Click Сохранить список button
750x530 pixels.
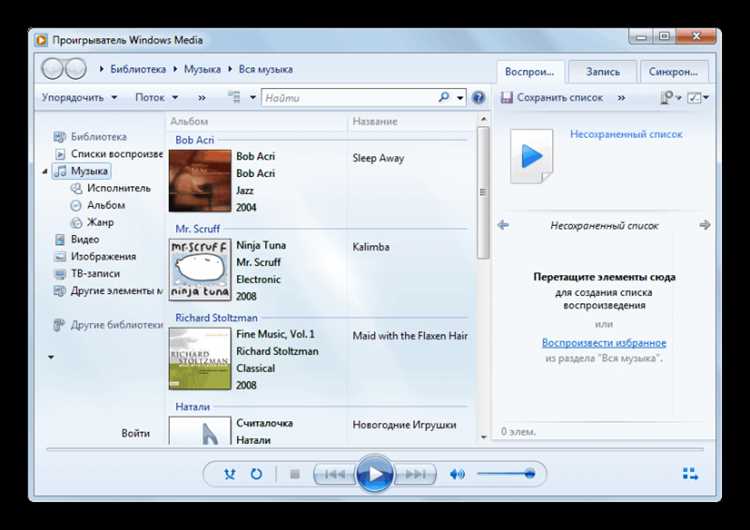[551, 98]
